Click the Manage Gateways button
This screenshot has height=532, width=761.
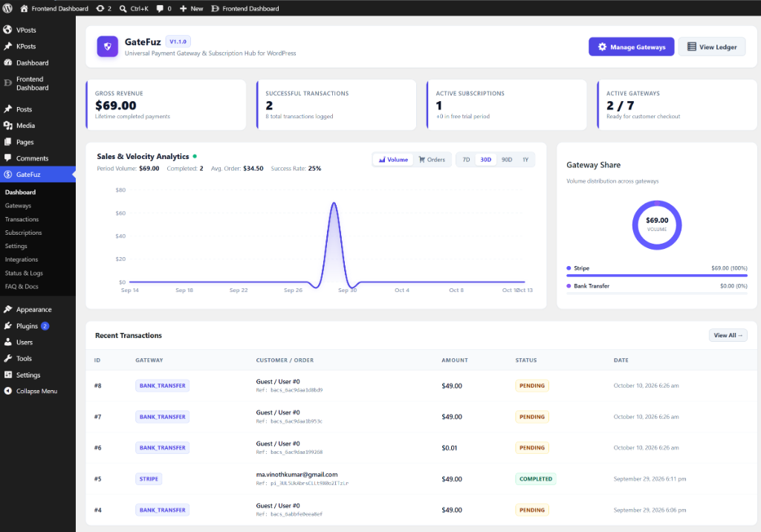pos(632,47)
